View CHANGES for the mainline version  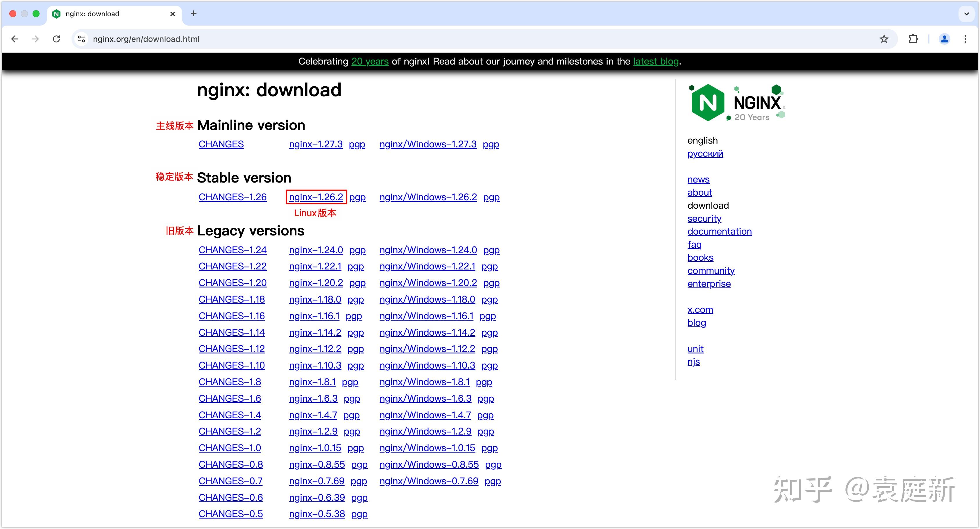pyautogui.click(x=221, y=144)
